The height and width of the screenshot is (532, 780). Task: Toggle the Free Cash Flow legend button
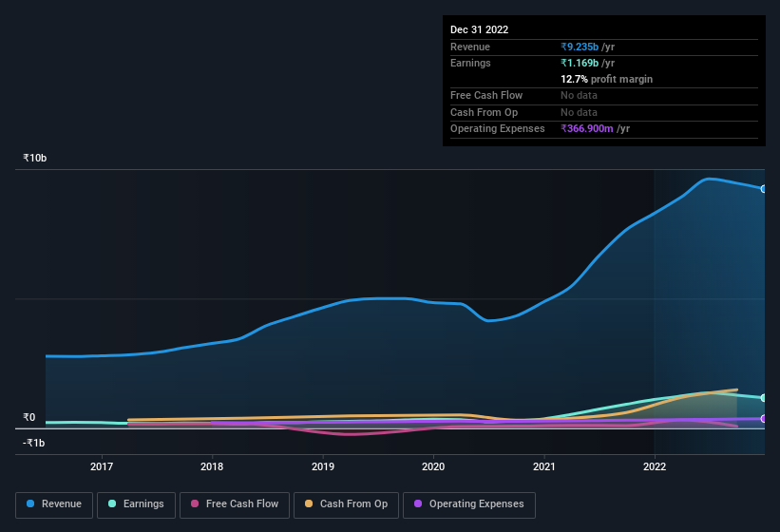click(235, 504)
